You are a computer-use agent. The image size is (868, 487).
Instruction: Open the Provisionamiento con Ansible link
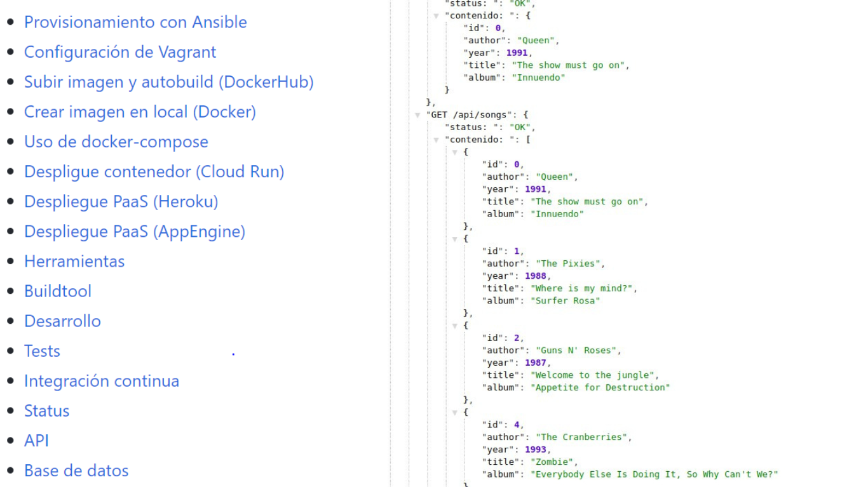point(135,22)
